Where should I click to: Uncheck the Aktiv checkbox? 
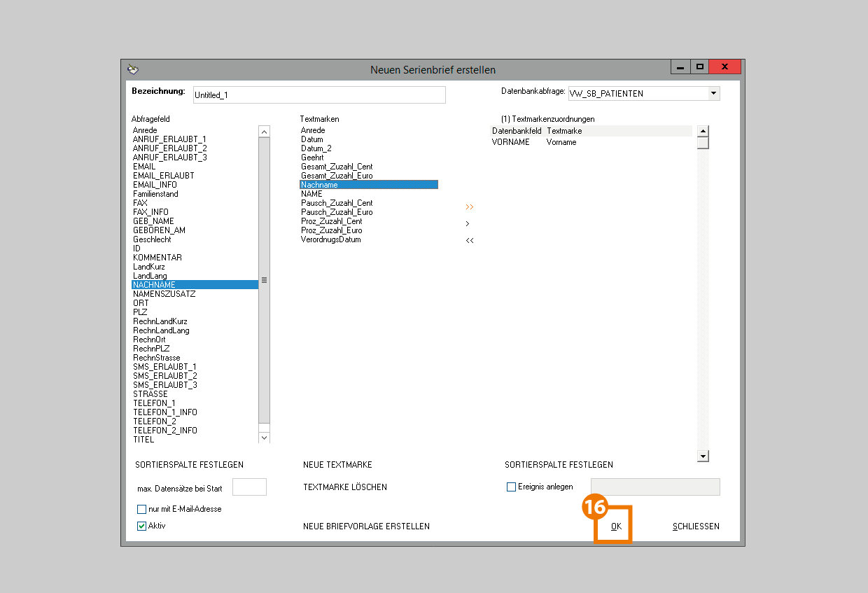[142, 526]
